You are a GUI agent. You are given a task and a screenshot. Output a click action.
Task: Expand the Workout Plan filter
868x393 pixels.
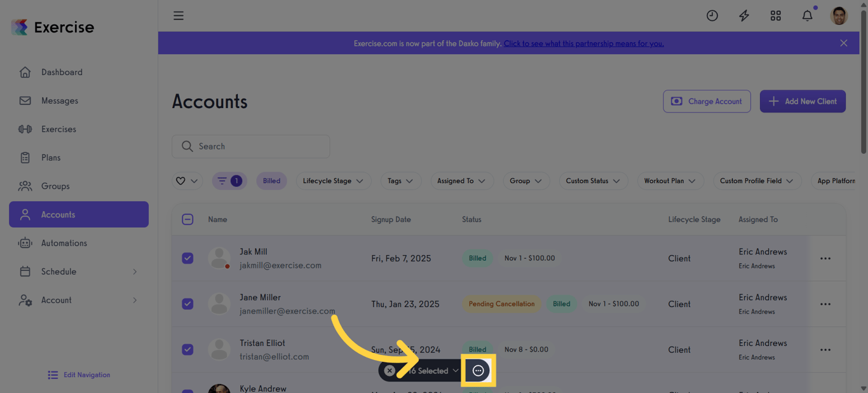point(670,181)
